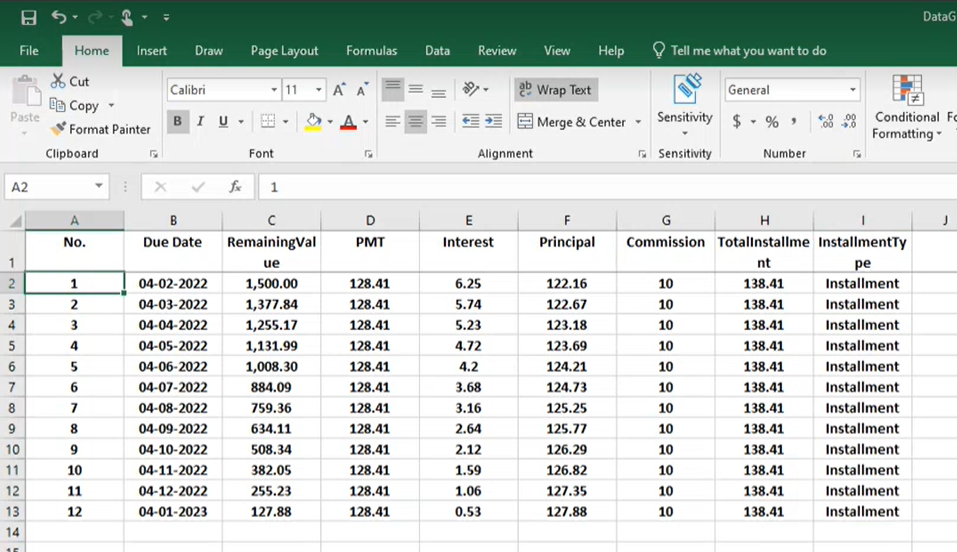The width and height of the screenshot is (957, 552).
Task: Click the Percent Style icon
Action: pyautogui.click(x=772, y=122)
